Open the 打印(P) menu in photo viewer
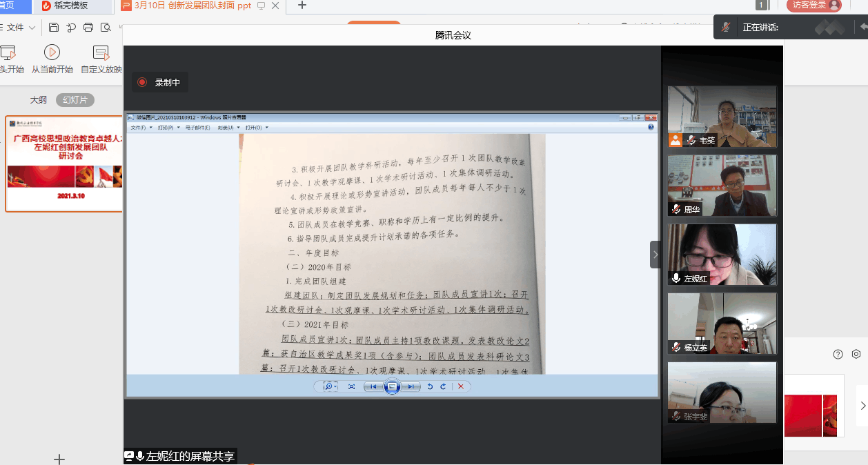 pyautogui.click(x=168, y=128)
